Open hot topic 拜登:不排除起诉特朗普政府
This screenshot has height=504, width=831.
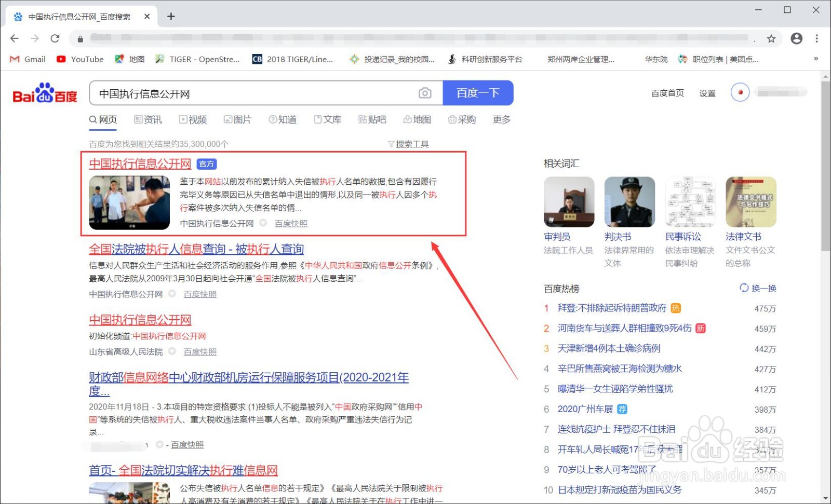(612, 308)
